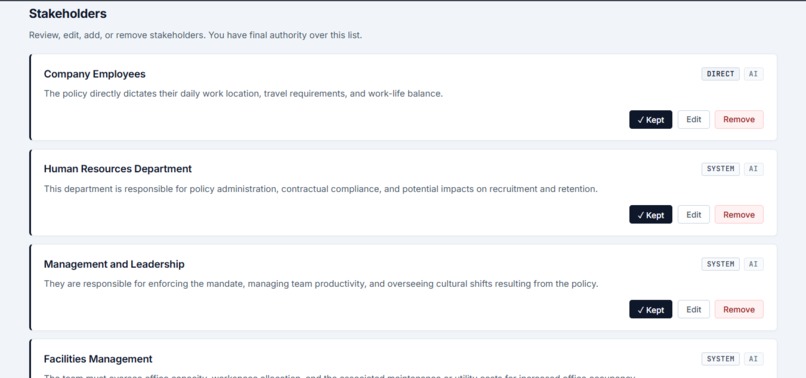The width and height of the screenshot is (806, 378).
Task: Click the AI badge on Human Resources Department
Action: coord(753,169)
